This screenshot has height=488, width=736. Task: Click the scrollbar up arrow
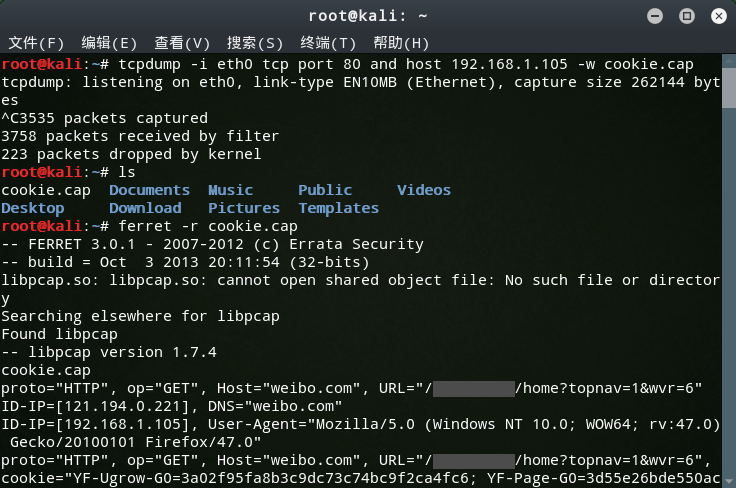[x=729, y=60]
